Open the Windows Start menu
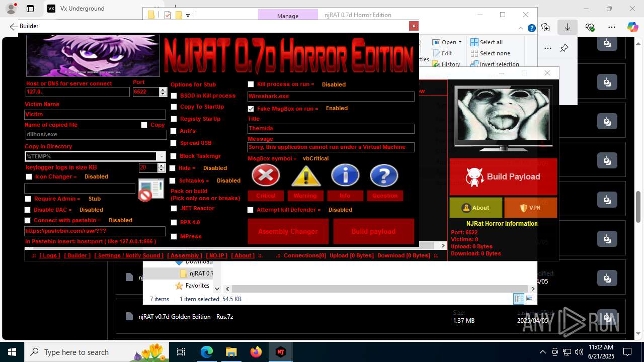Screen dimensions: 644x362 (12, 352)
